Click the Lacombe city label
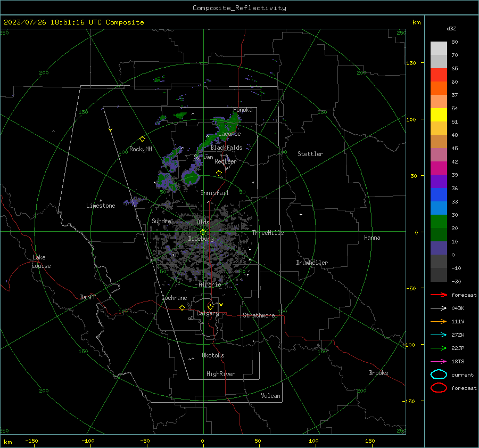The width and height of the screenshot is (479, 448). [229, 134]
